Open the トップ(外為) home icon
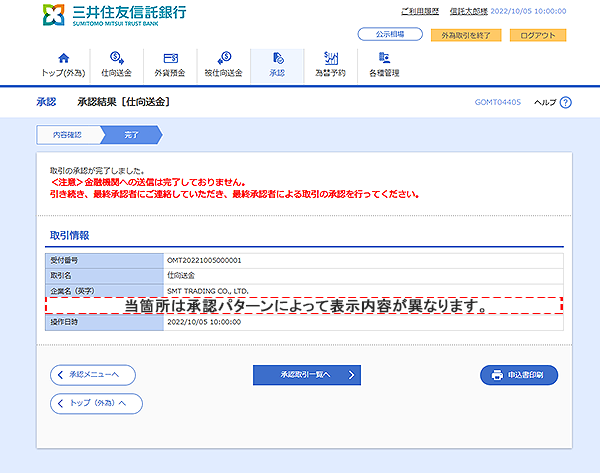The width and height of the screenshot is (600, 473). (x=64, y=58)
